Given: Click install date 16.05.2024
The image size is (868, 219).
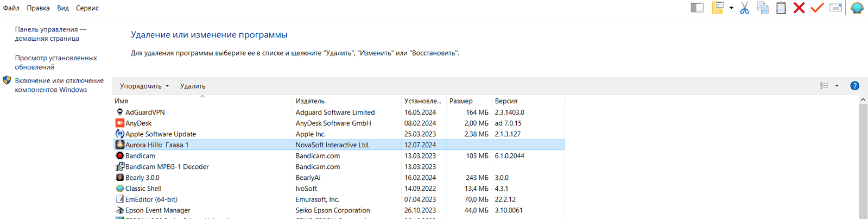Looking at the screenshot, I should coord(420,112).
